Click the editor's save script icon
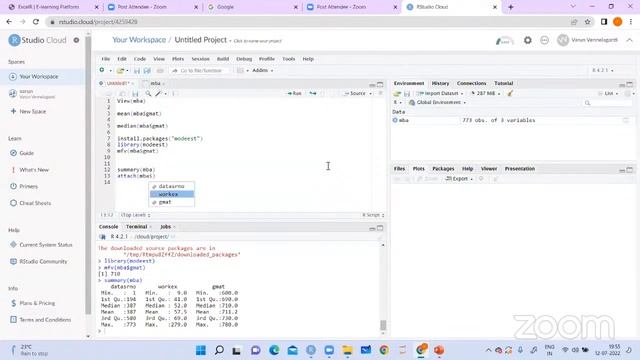Viewport: 640px width, 360px height. (x=135, y=93)
